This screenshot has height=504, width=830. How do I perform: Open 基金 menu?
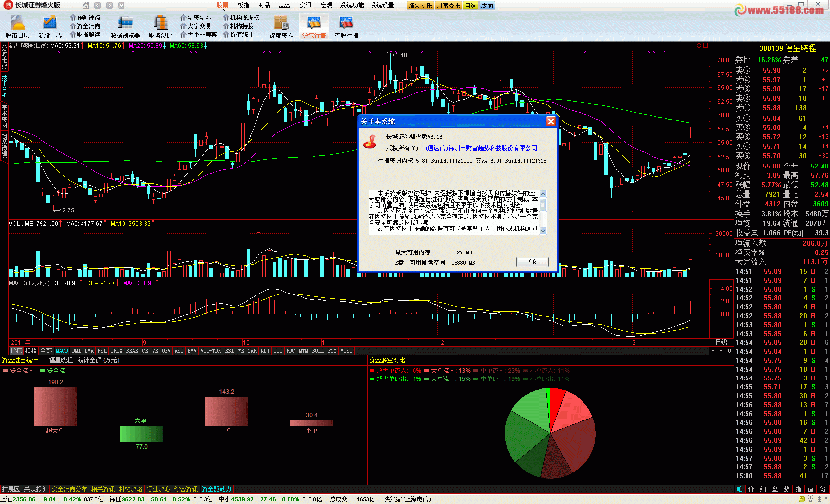pos(285,5)
